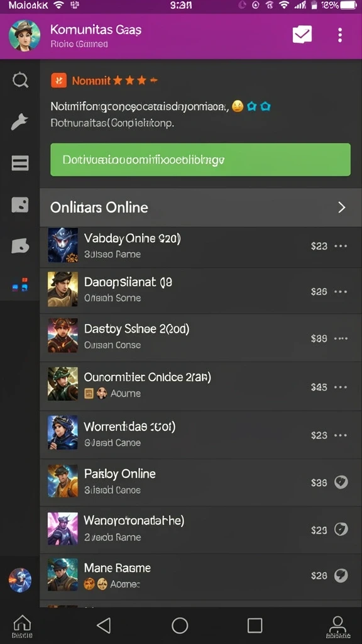Select the Ounormibier Onldce list entry

[200, 387]
